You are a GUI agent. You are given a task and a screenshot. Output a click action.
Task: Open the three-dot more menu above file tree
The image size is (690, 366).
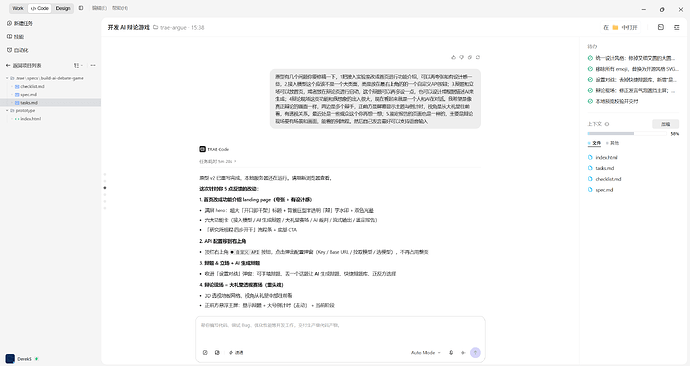click(93, 65)
